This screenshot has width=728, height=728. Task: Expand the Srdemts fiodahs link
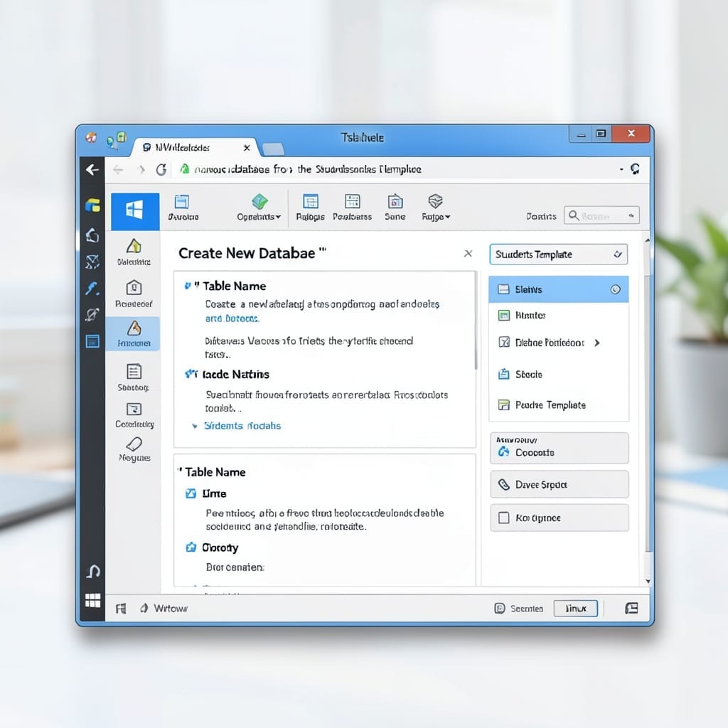pos(242,426)
